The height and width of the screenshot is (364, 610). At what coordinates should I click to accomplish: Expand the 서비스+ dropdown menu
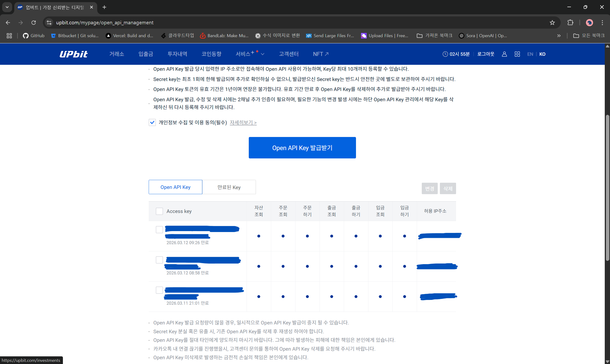[250, 54]
